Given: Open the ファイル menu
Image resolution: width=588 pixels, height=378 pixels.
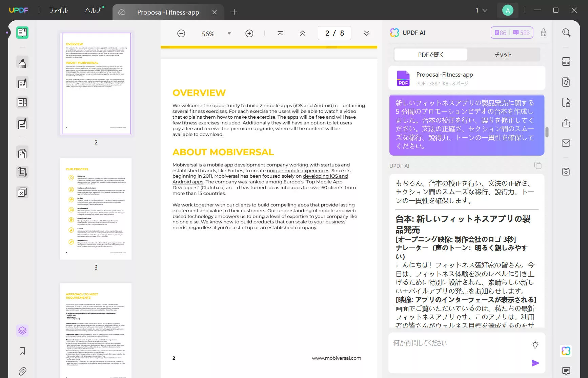Looking at the screenshot, I should [58, 11].
